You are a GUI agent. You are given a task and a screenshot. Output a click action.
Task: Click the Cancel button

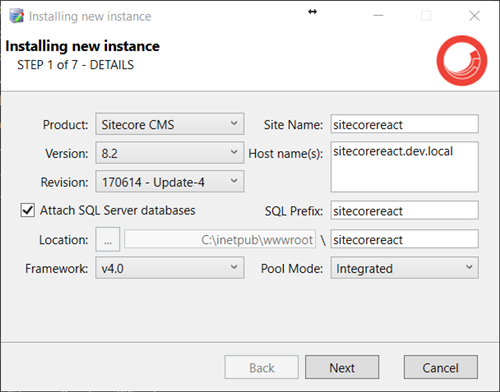[x=441, y=367]
